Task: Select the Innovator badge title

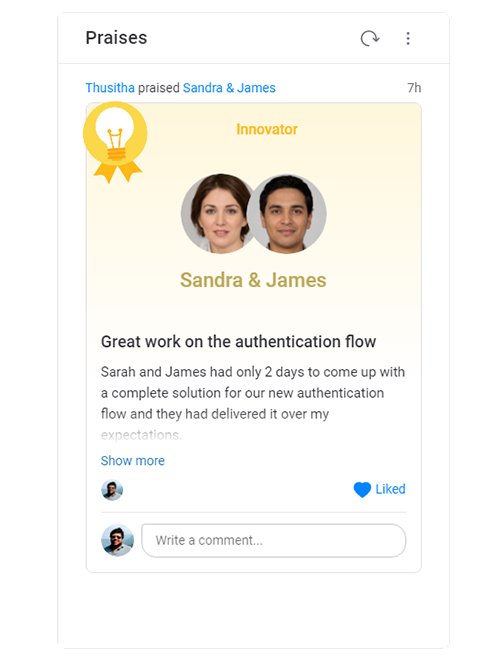Action: point(267,129)
